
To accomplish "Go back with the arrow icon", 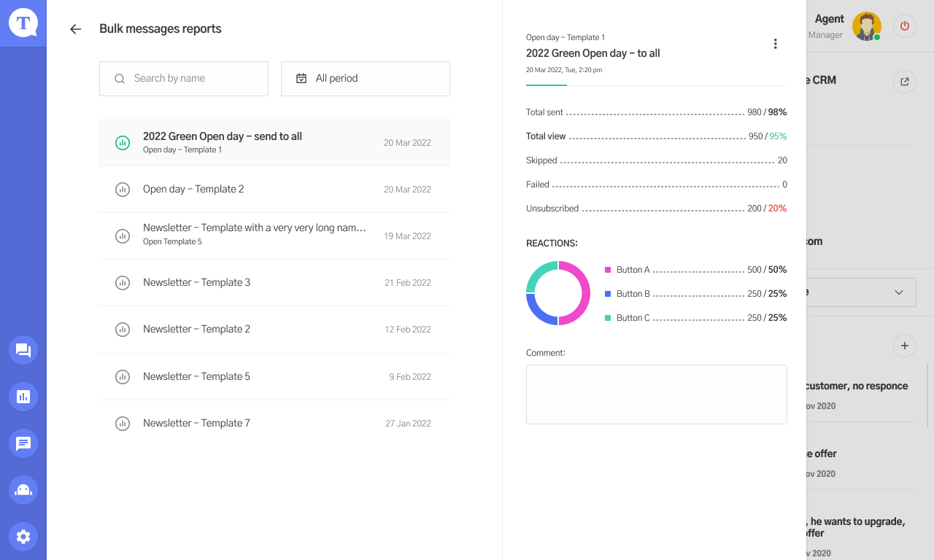I will (75, 29).
